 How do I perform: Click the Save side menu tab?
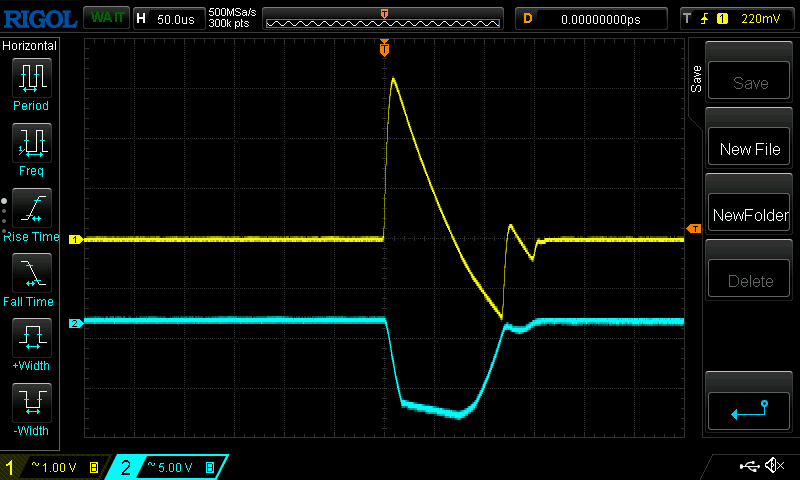(x=697, y=80)
